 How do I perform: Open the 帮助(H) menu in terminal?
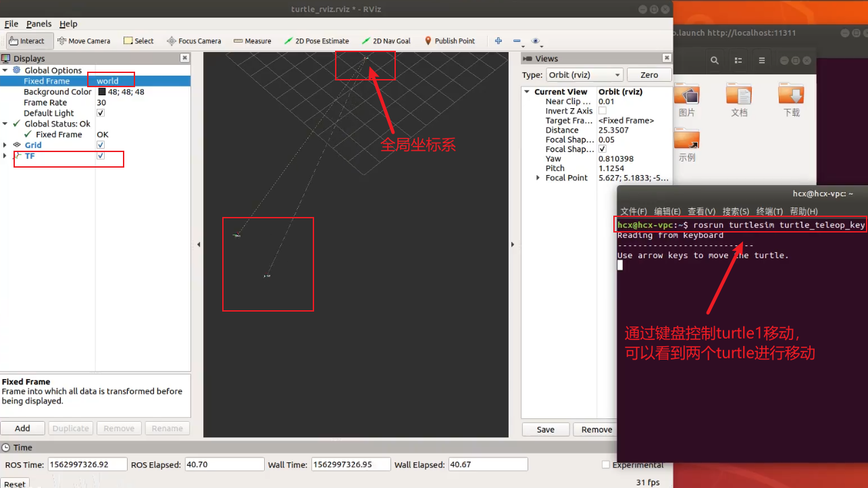[x=803, y=212]
